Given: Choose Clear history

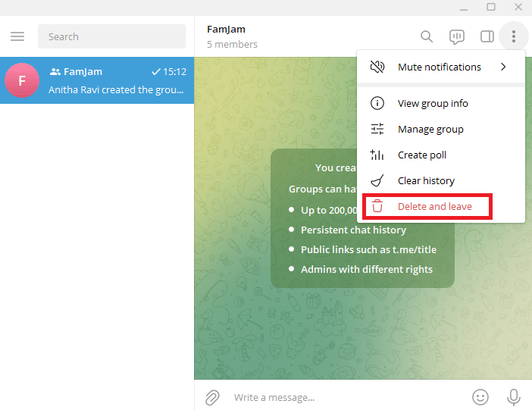Looking at the screenshot, I should tap(441, 180).
